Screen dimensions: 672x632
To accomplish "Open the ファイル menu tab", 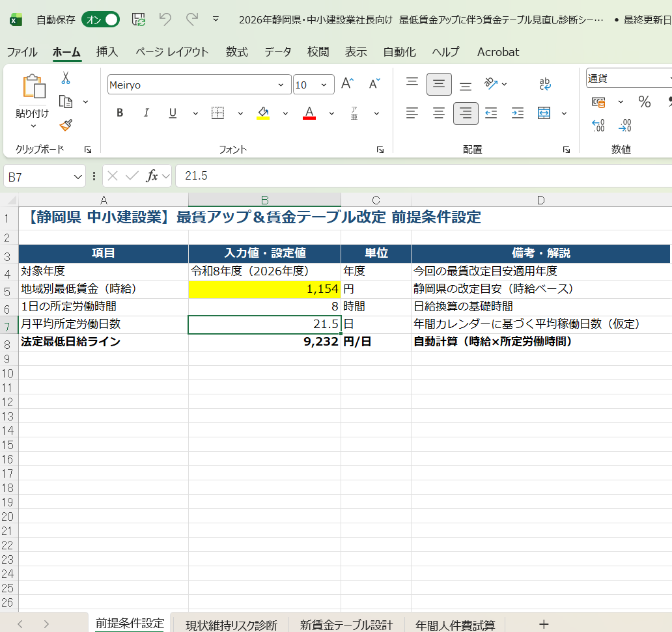I will [22, 52].
